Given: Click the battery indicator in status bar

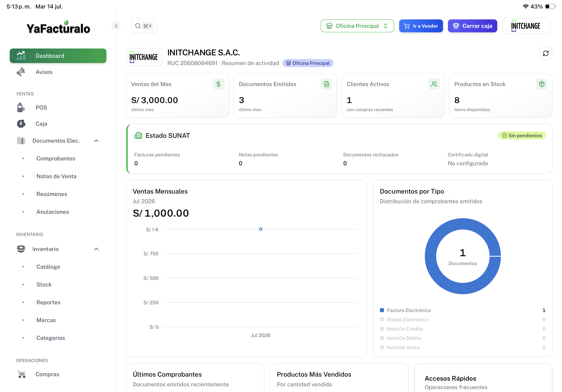Looking at the screenshot, I should point(550,7).
